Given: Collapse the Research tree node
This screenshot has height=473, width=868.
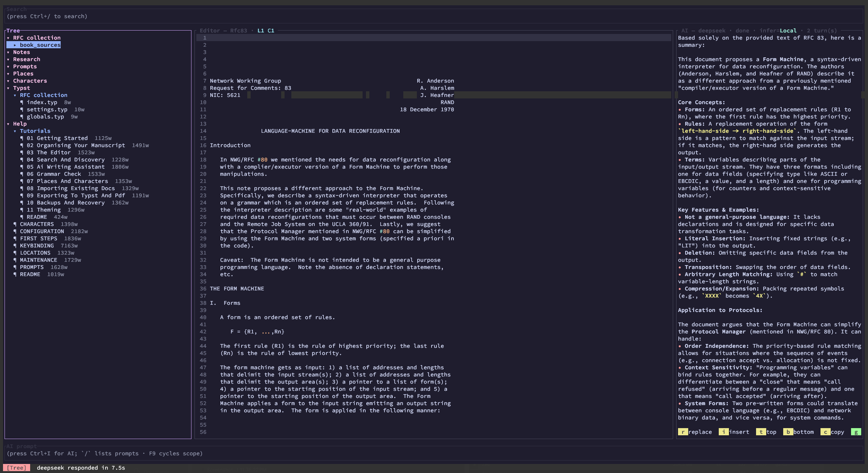Looking at the screenshot, I should (8, 59).
